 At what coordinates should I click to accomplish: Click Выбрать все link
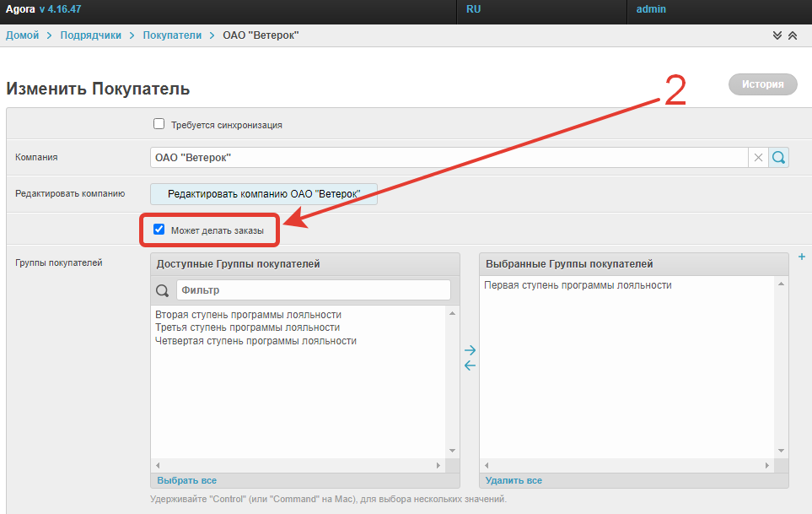(x=186, y=480)
